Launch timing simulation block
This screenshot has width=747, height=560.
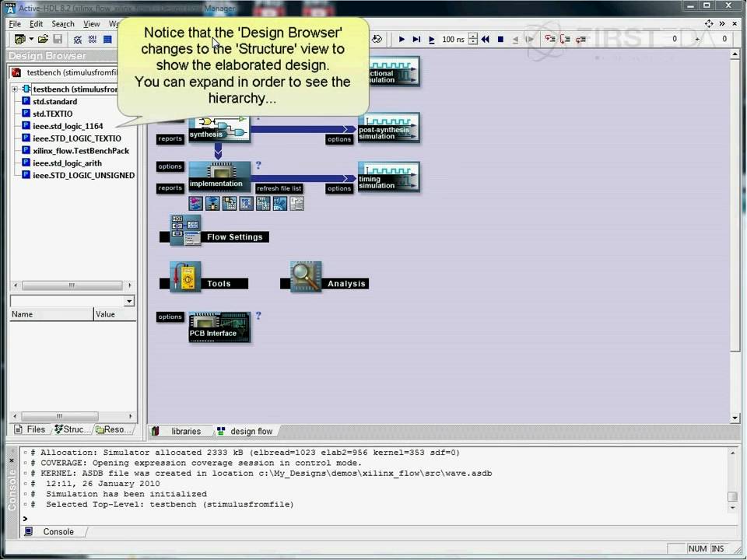(389, 177)
